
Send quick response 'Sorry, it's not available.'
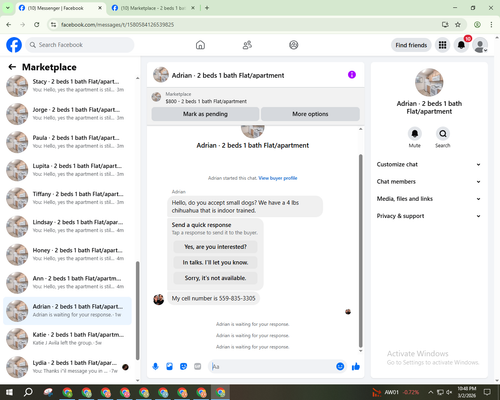(x=215, y=278)
